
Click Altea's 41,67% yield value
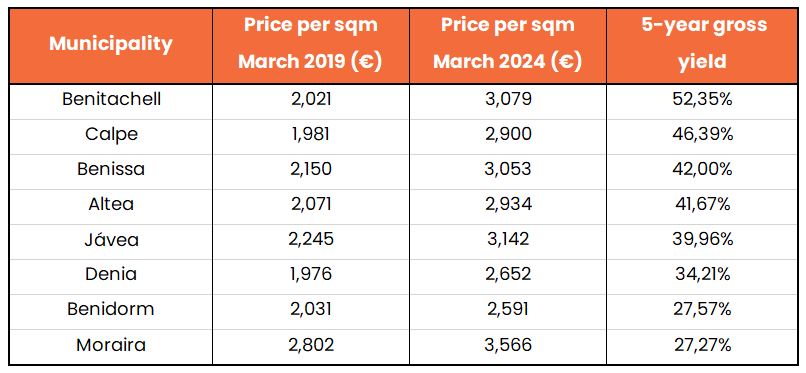click(x=702, y=204)
